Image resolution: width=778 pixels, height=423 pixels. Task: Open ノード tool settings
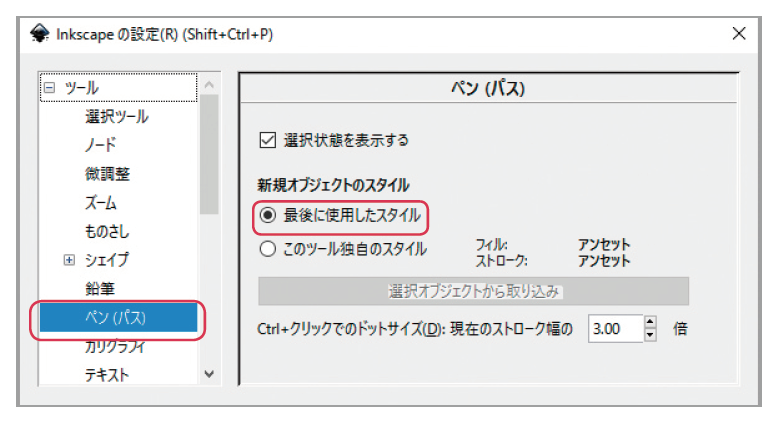(100, 145)
